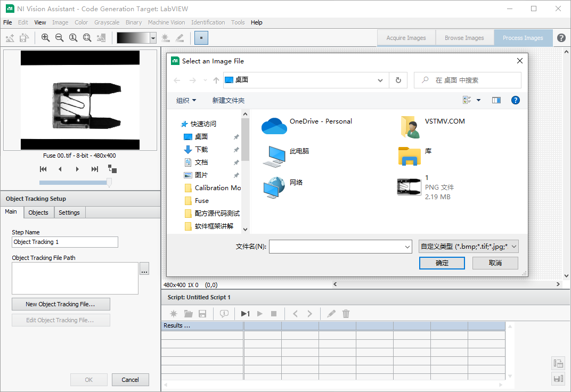571x392 pixels.
Task: Switch to Browse Images tab
Action: tap(464, 38)
